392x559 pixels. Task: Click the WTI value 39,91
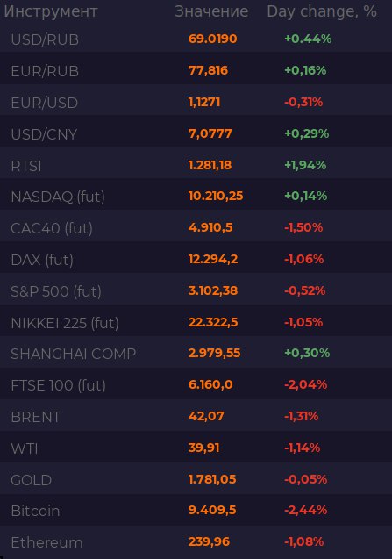coord(203,448)
